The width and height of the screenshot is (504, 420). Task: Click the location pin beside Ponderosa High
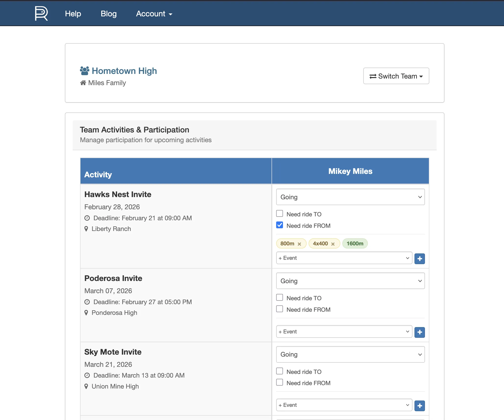tap(86, 313)
